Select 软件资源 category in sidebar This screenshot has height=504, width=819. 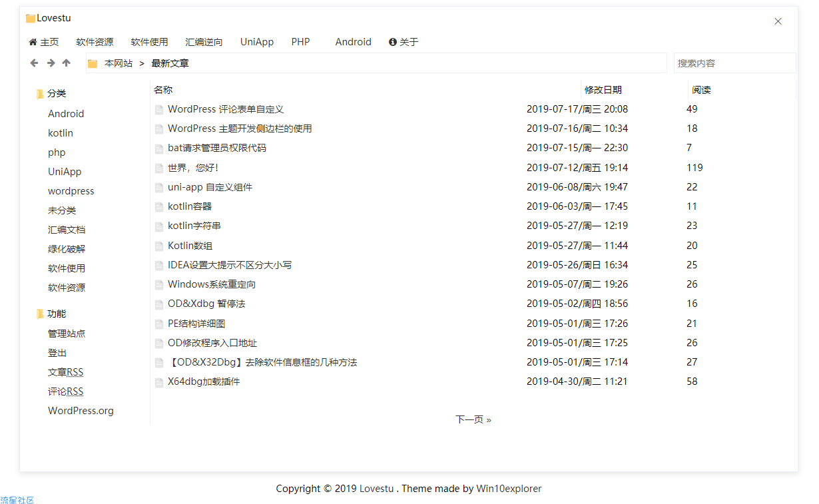pyautogui.click(x=67, y=288)
